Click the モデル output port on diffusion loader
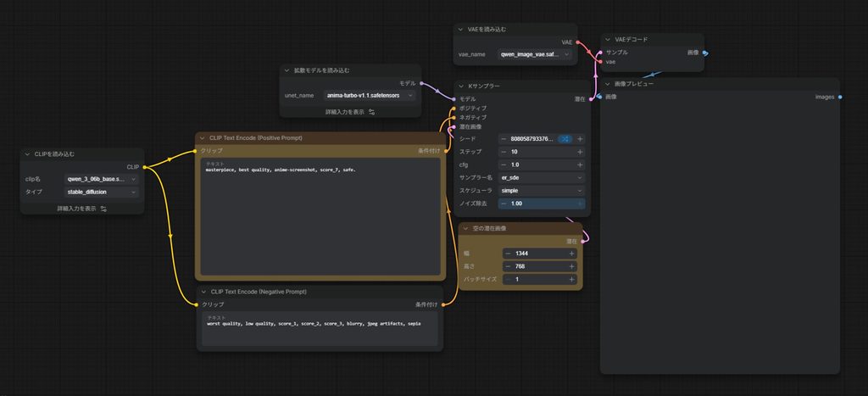Screen dimensions: 868x396 click(x=421, y=83)
